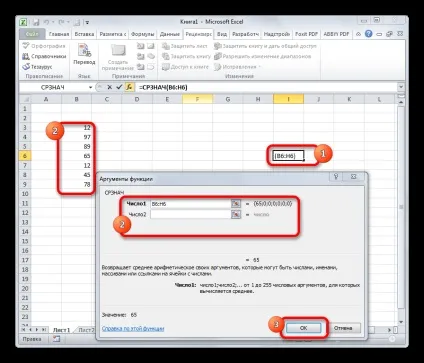The height and width of the screenshot is (363, 424).
Task: Close the Аргументы функции dialog
Action: point(354,177)
